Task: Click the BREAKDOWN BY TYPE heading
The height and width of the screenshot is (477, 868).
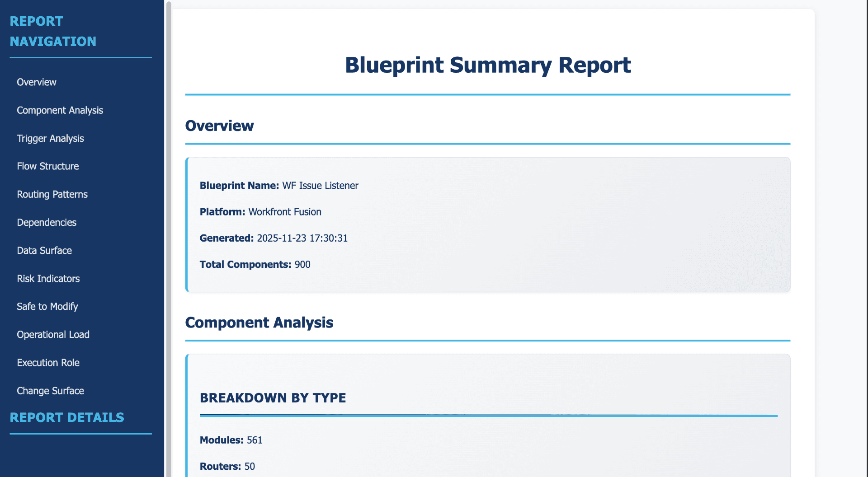Action: (273, 398)
